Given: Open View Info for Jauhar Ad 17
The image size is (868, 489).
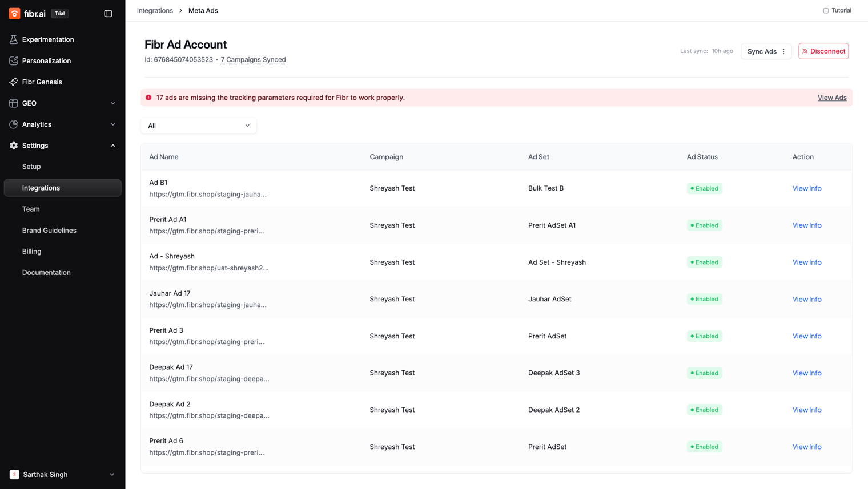Looking at the screenshot, I should [x=807, y=299].
